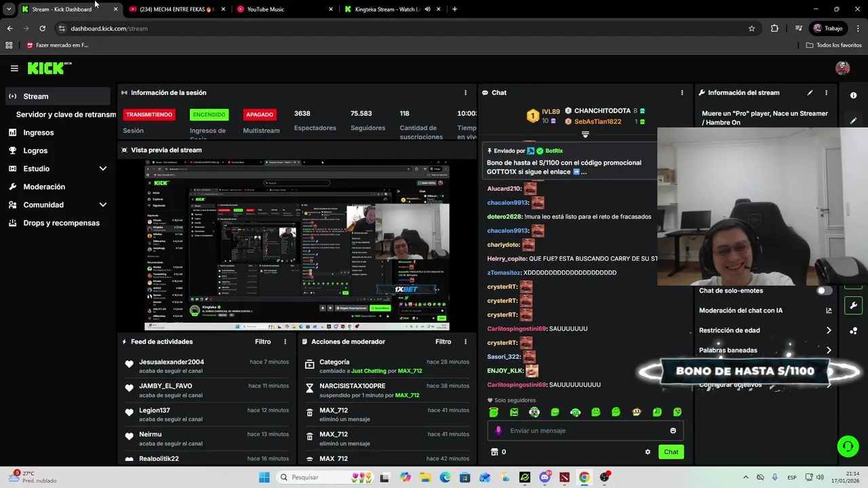Reload the dashboard page
The width and height of the screenshot is (868, 488).
(42, 28)
